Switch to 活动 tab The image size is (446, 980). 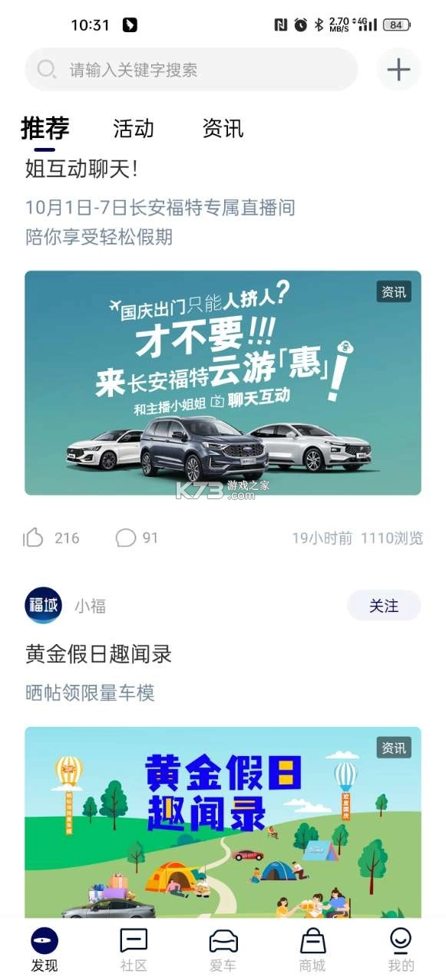(134, 129)
